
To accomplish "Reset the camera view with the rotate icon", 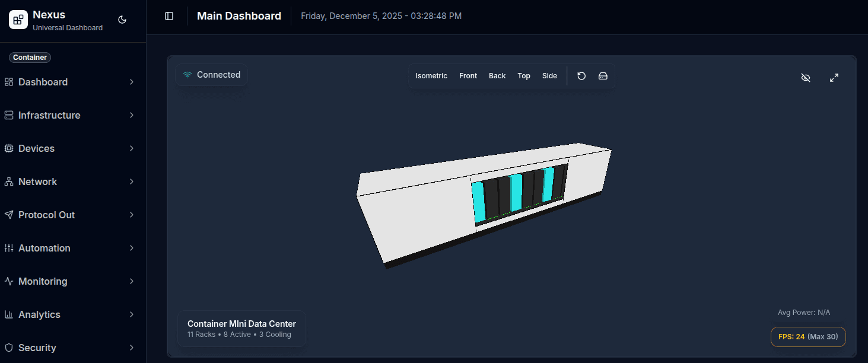I will tap(581, 76).
